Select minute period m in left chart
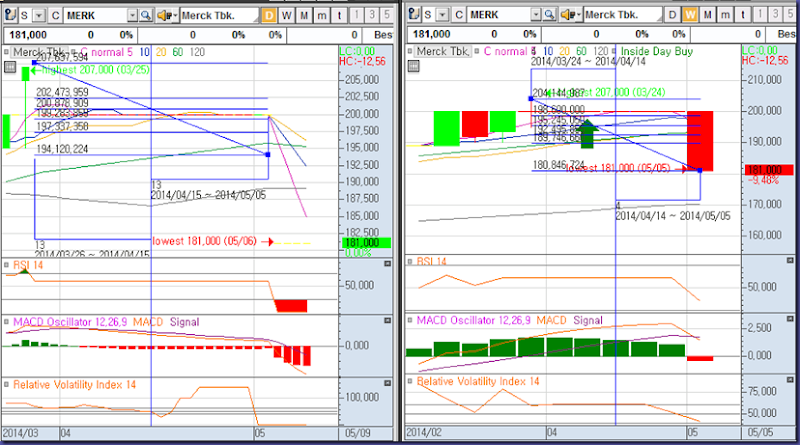Viewport: 800px width, 445px height. click(322, 15)
